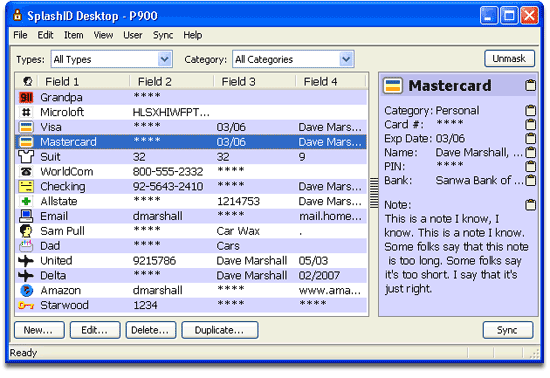Click the Delta row airplane icon

[26, 276]
